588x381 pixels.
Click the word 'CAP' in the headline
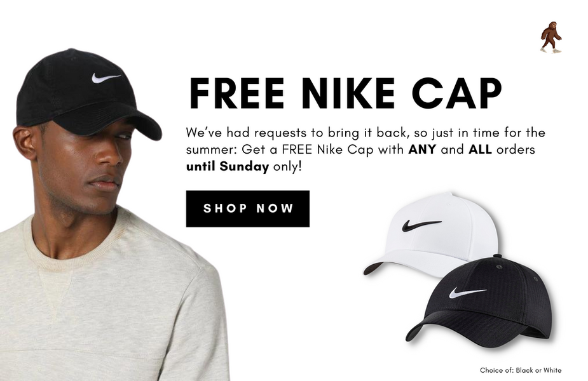pyautogui.click(x=457, y=93)
